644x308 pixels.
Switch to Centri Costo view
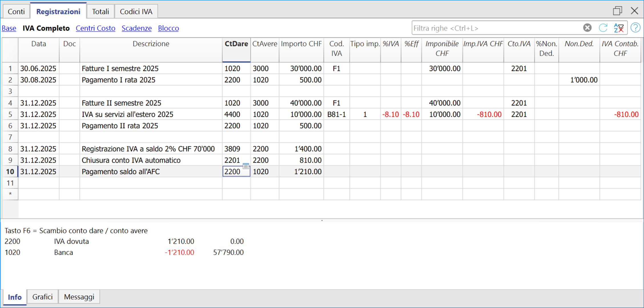95,28
